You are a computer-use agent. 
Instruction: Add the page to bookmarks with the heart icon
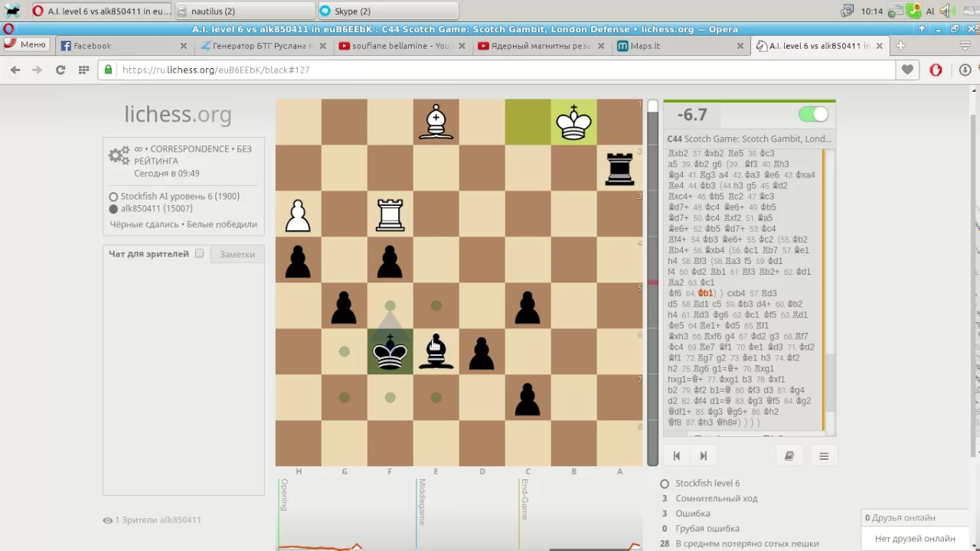click(x=907, y=70)
